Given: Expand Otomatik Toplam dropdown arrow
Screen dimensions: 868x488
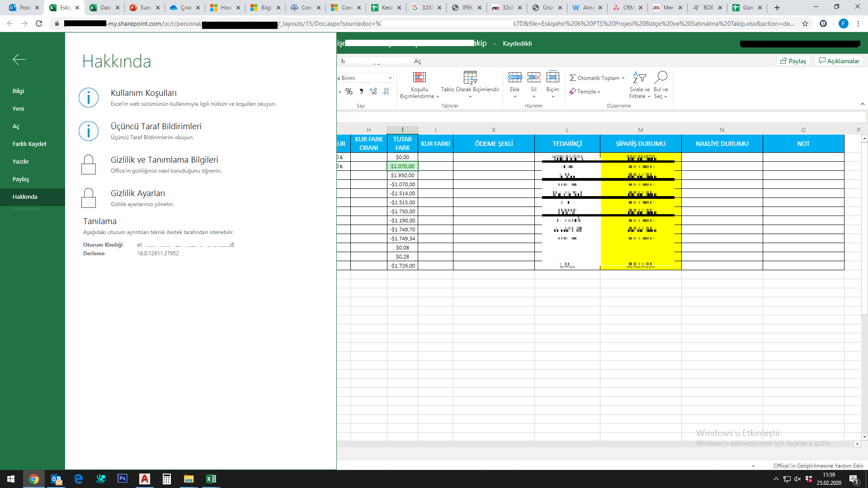Looking at the screenshot, I should click(623, 78).
